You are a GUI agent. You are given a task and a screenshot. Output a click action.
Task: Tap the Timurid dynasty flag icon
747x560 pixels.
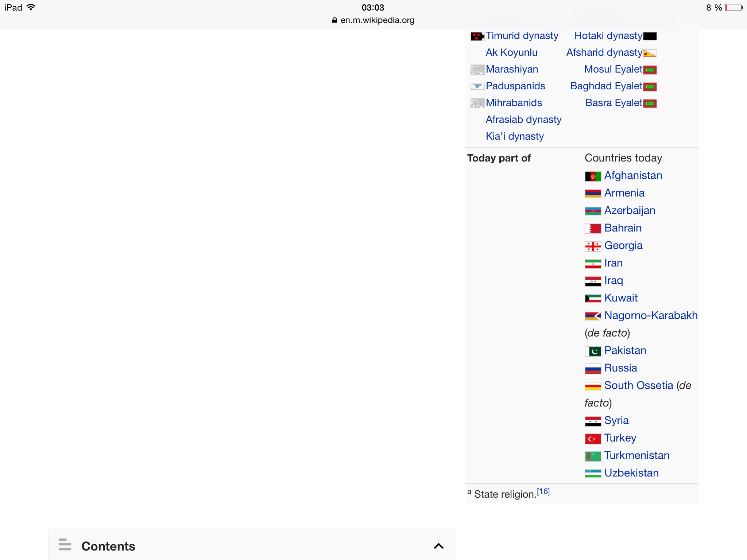pos(477,36)
